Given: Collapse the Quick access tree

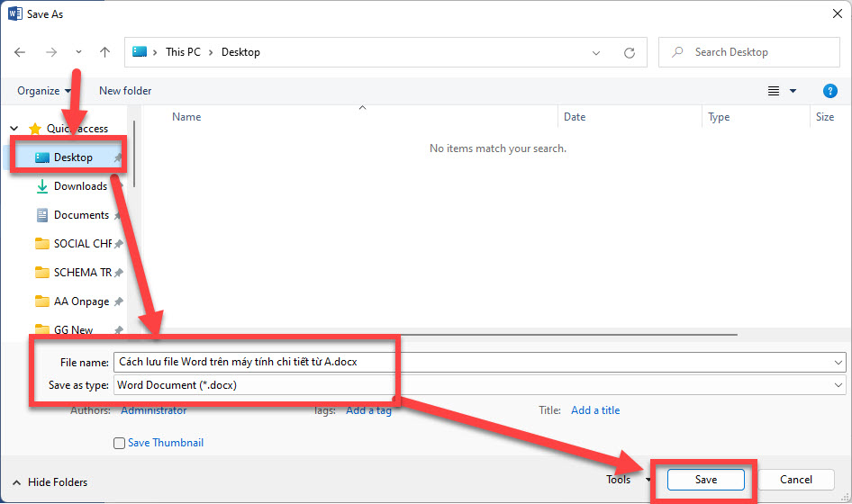Looking at the screenshot, I should point(14,129).
